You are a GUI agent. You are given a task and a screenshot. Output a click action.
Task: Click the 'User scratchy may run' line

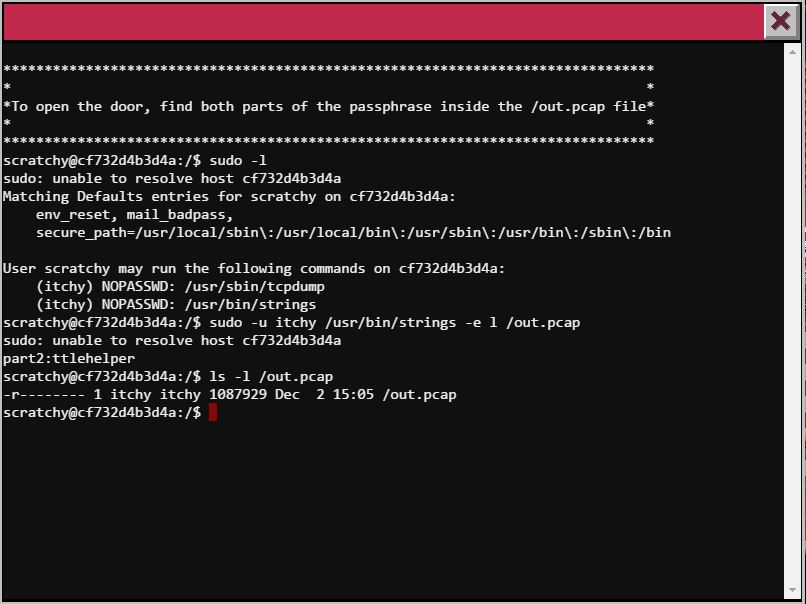coord(254,268)
